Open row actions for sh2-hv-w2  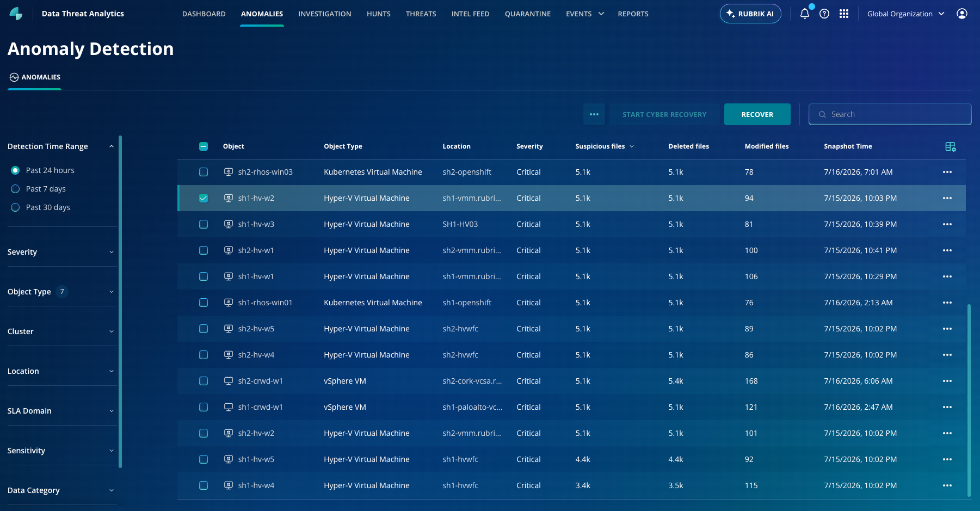947,433
